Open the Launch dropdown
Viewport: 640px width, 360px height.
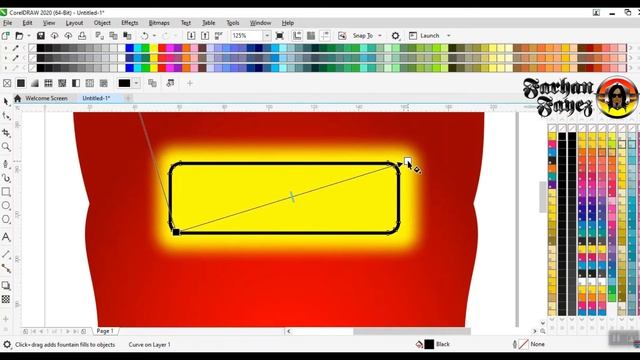(x=449, y=36)
